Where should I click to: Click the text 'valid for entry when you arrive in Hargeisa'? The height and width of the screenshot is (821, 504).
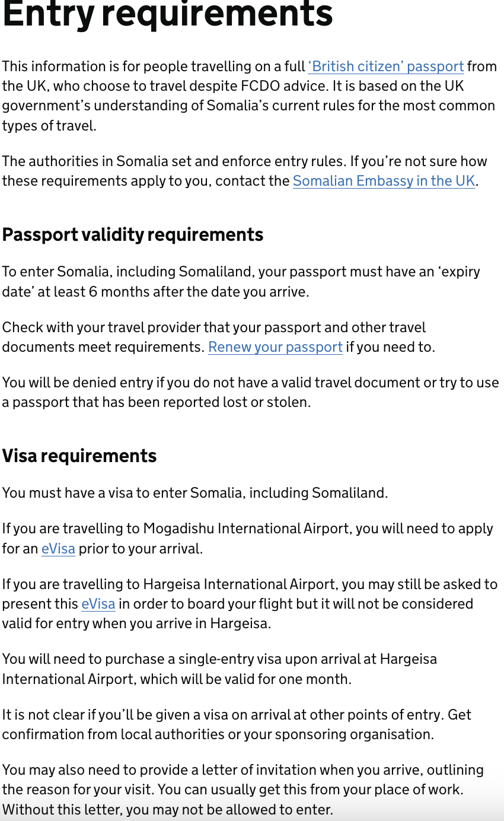[x=136, y=623]
